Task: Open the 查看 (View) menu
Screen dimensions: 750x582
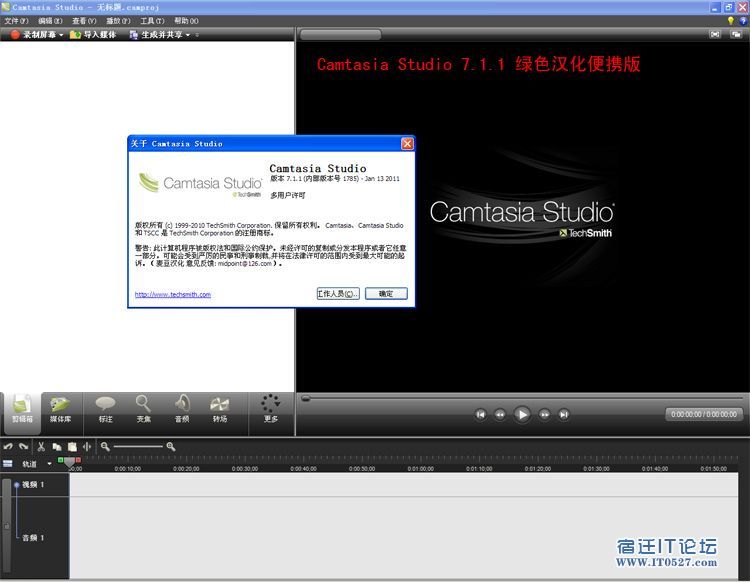Action: [84, 21]
